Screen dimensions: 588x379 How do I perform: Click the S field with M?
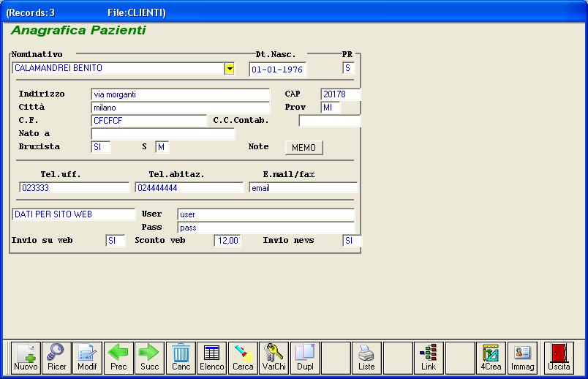162,147
